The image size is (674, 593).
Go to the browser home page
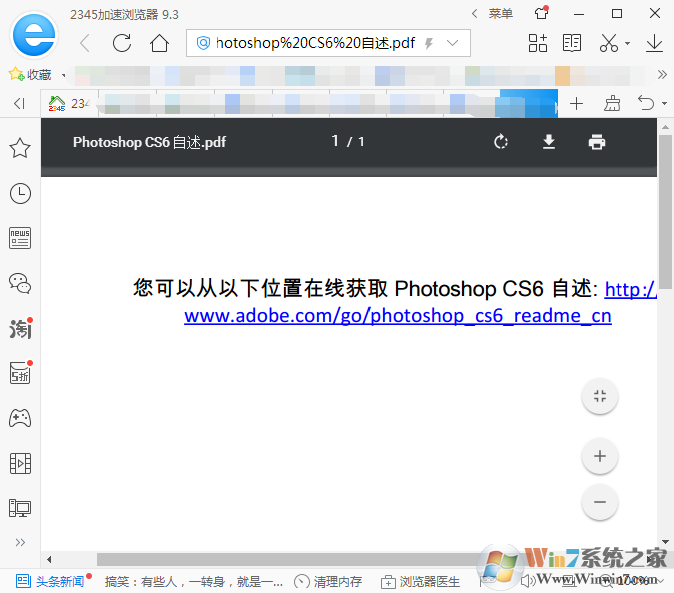(159, 43)
